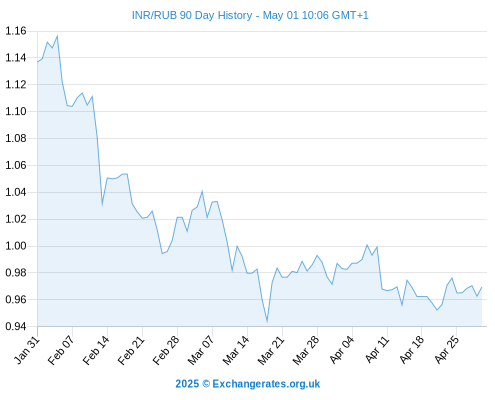Click the Apr 25 axis label
Viewport: 495px width, 400px height.
(x=447, y=350)
